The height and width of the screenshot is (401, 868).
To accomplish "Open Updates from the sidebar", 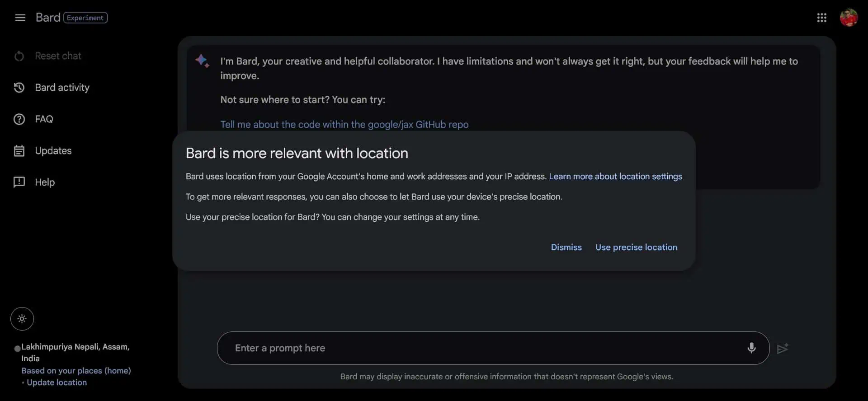I will pos(53,151).
